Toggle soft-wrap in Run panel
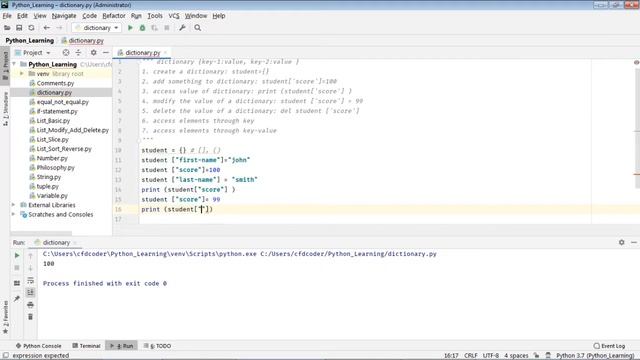This screenshot has width=640, height=360. click(x=31, y=280)
